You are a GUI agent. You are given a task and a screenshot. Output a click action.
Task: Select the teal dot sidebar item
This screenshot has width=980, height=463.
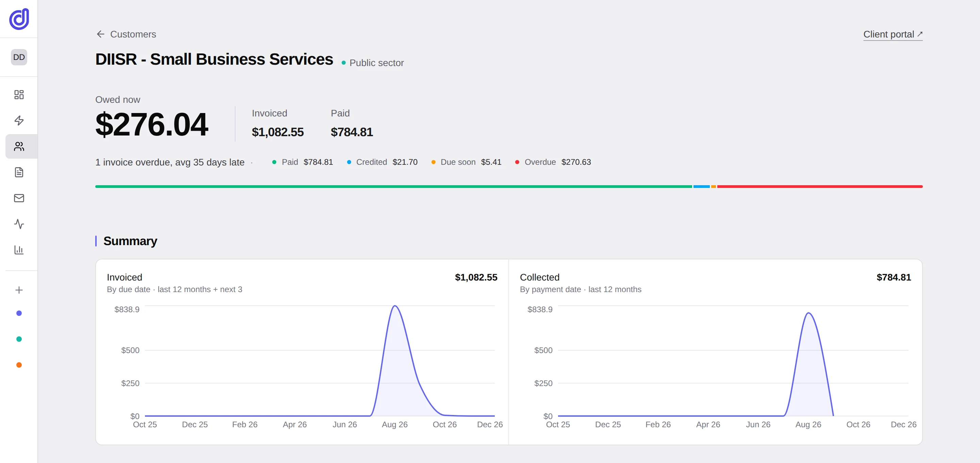click(19, 339)
